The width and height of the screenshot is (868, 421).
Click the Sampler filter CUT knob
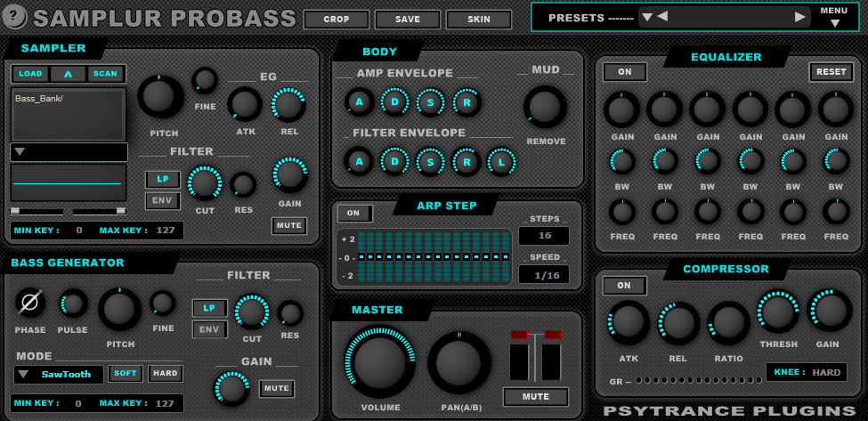[205, 182]
